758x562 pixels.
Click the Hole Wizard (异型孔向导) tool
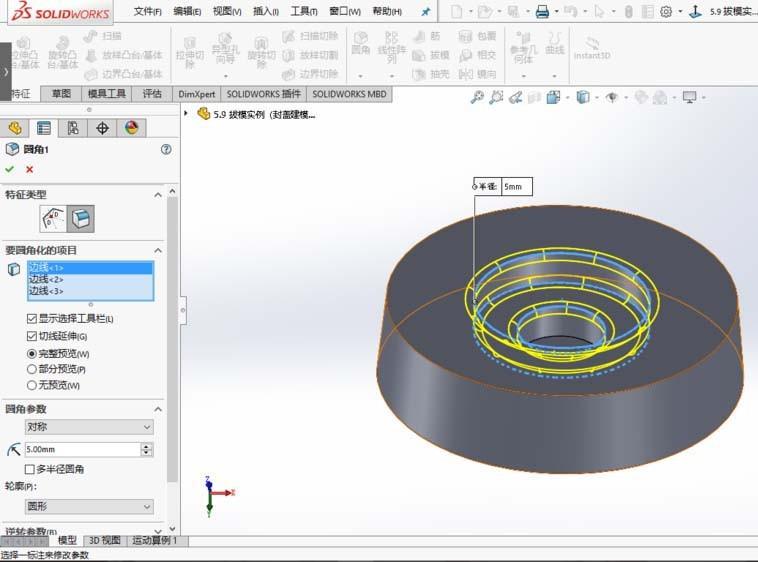tap(225, 49)
